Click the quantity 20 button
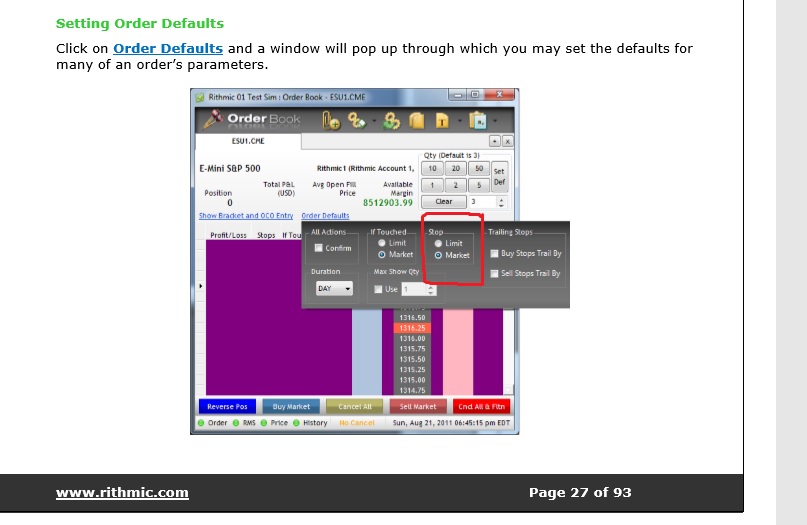807x525 pixels. point(456,169)
